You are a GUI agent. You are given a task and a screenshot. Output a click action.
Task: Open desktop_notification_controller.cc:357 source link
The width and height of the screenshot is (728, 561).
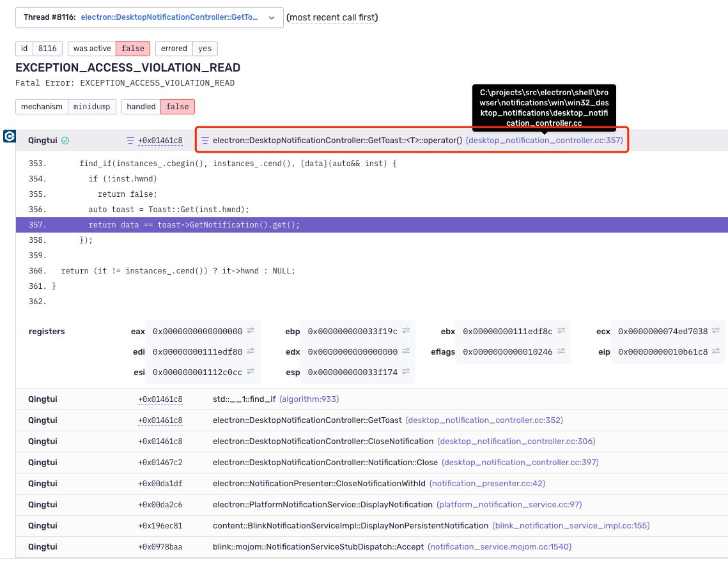[x=545, y=140]
